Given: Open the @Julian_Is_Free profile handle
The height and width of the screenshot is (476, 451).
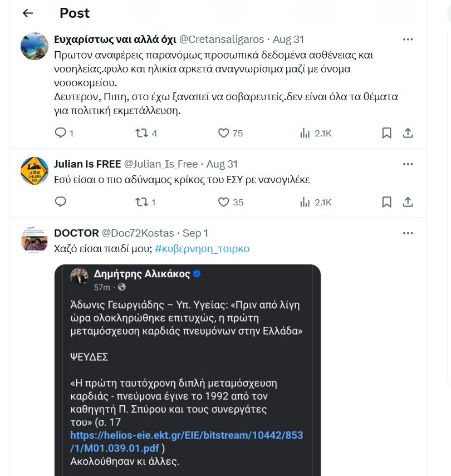Looking at the screenshot, I should [x=160, y=164].
